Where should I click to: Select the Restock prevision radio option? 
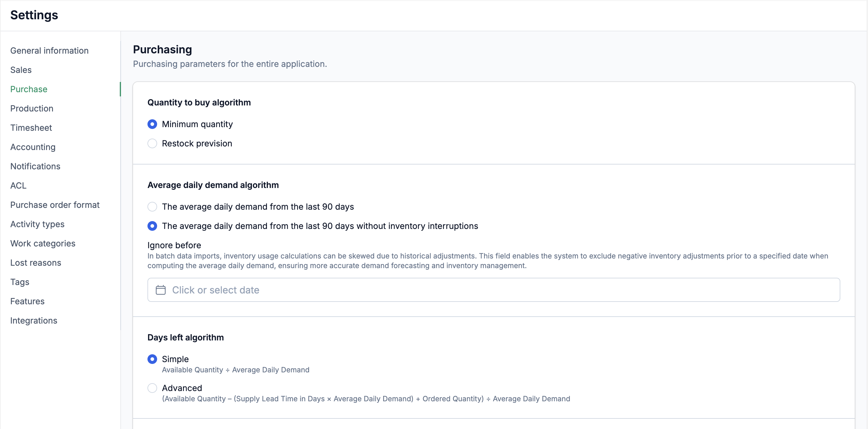pos(152,143)
